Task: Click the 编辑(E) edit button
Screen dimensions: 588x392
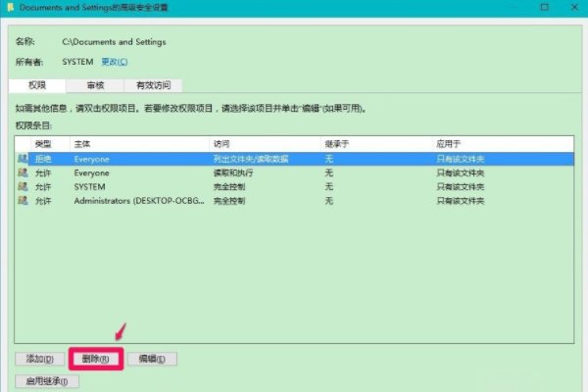Action: click(x=152, y=359)
